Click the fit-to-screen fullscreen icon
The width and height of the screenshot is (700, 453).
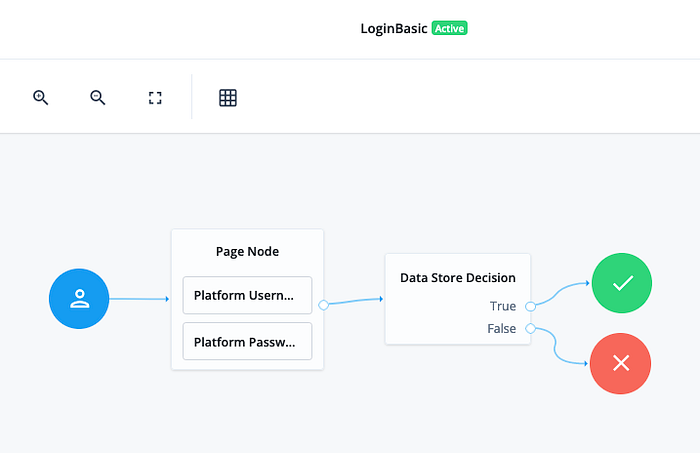155,98
